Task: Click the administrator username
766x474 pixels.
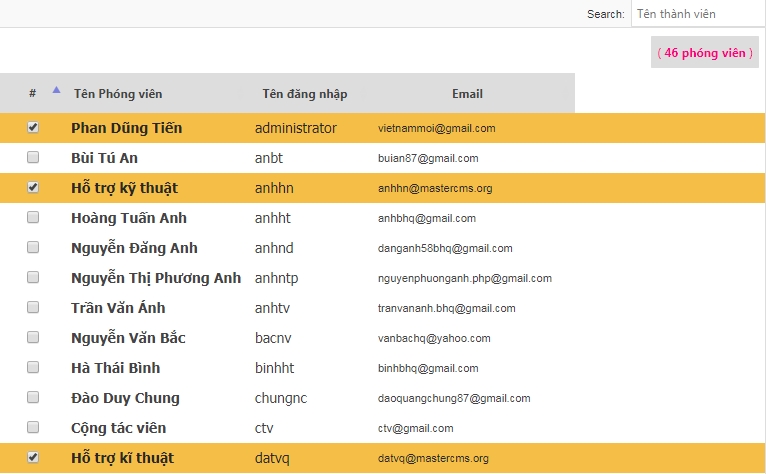Action: 296,128
